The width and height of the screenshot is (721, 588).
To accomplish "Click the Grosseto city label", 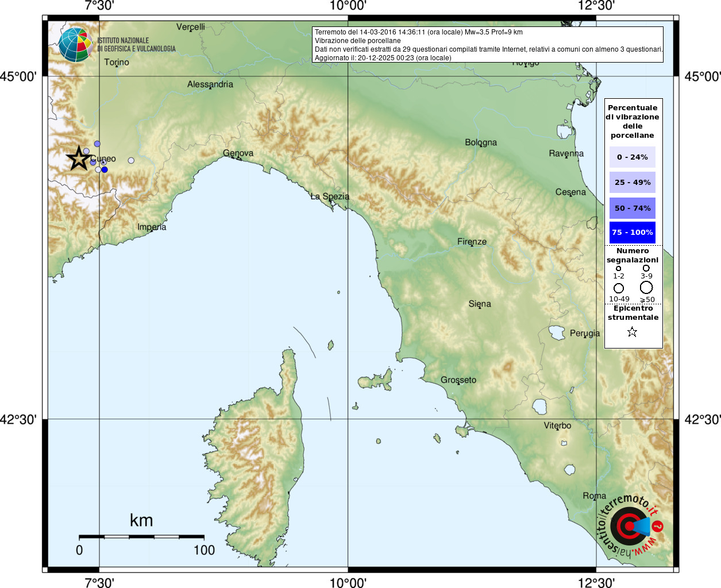I will [458, 380].
